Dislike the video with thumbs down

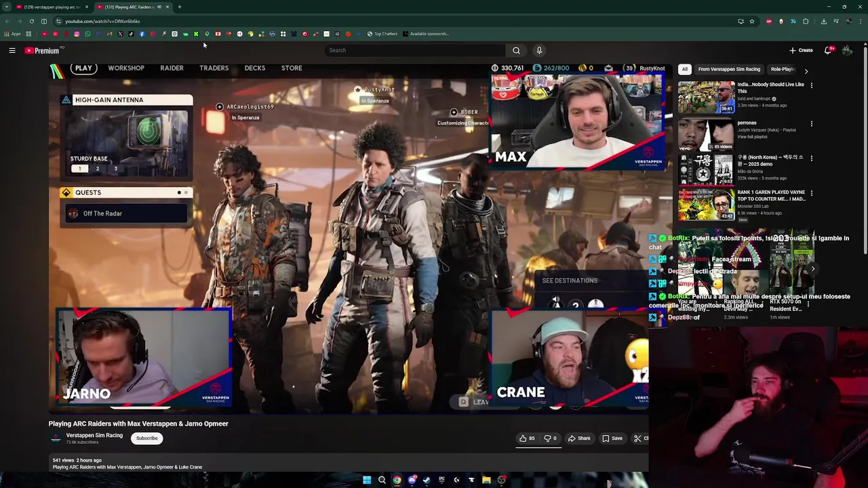click(x=550, y=439)
